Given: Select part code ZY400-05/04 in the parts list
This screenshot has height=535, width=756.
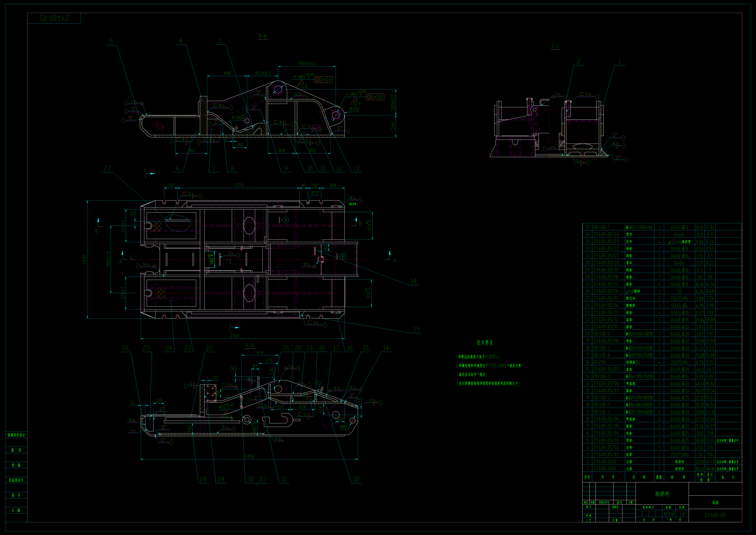Looking at the screenshot, I should pos(606,433).
